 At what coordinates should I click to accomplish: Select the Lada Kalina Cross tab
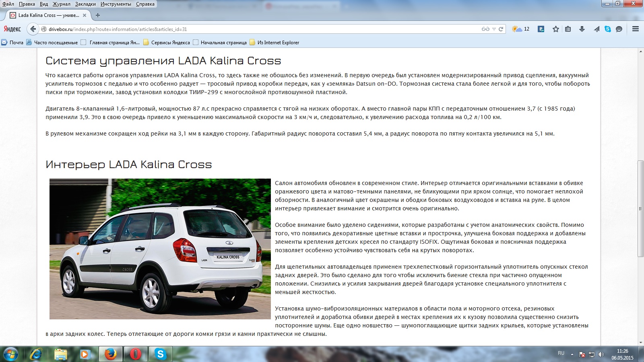[47, 15]
